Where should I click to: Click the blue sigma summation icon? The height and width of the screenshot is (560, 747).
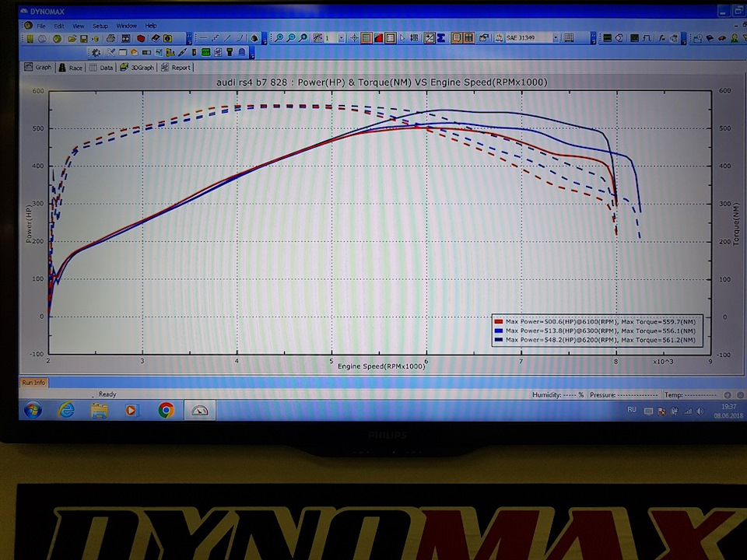coord(441,37)
